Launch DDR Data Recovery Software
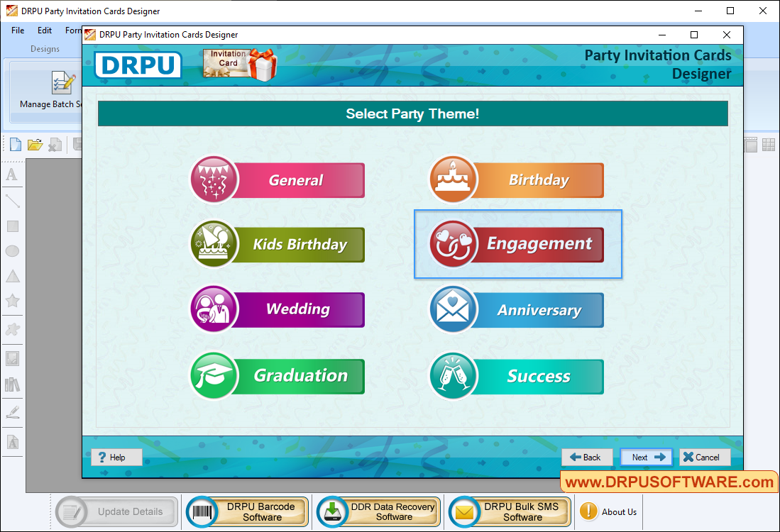Viewport: 780px width, 532px height. pos(377,511)
